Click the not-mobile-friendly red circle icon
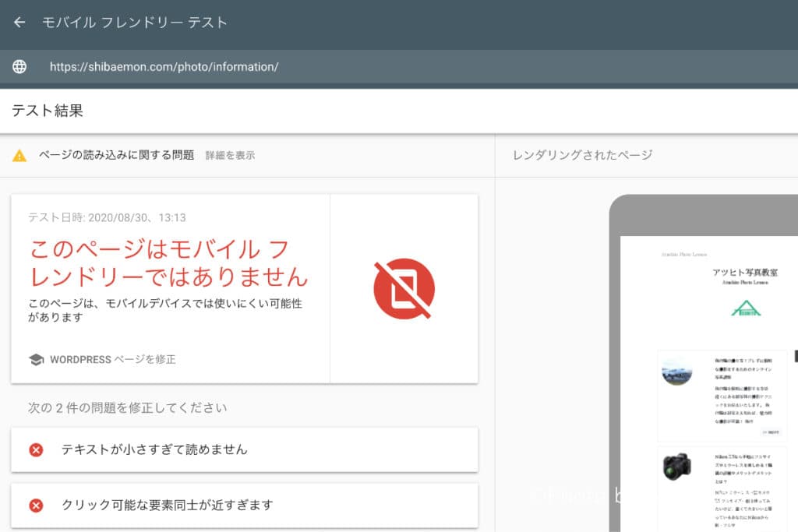The width and height of the screenshot is (798, 532). click(x=404, y=288)
